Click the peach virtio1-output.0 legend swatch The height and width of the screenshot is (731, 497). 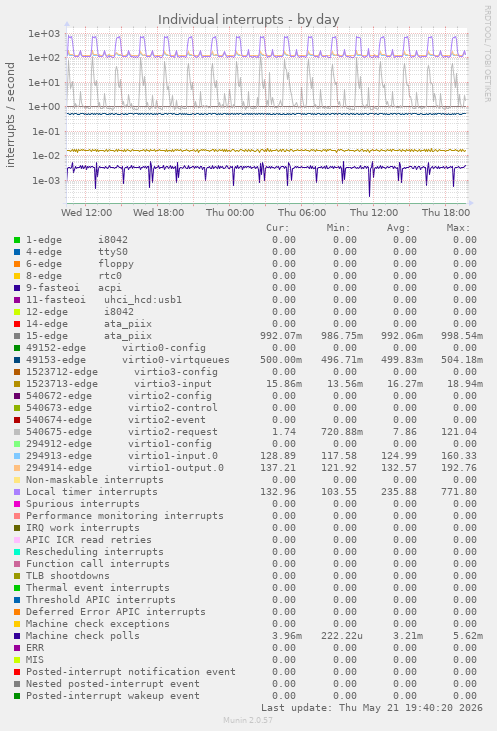17,468
